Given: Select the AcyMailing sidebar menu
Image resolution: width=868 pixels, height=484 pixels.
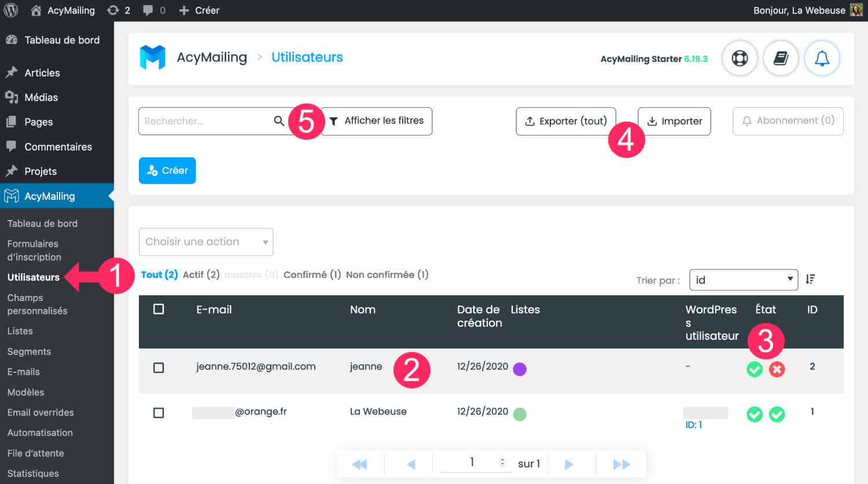Looking at the screenshot, I should point(57,196).
